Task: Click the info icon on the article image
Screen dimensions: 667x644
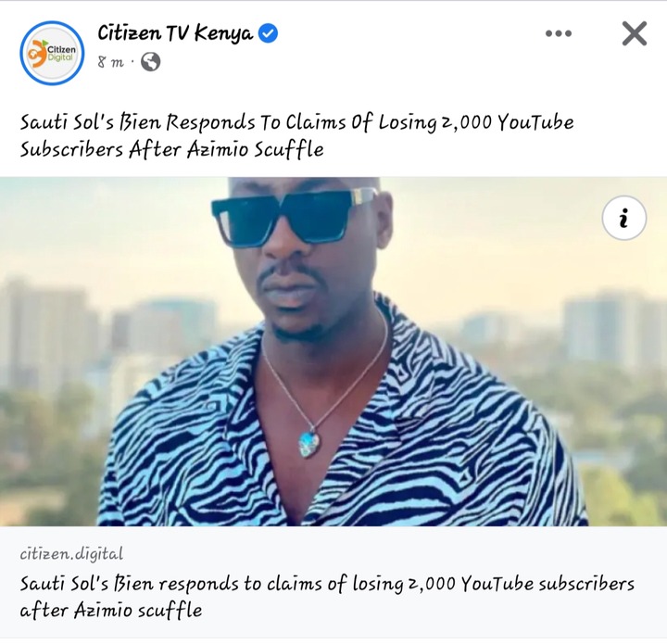Action: click(x=624, y=218)
